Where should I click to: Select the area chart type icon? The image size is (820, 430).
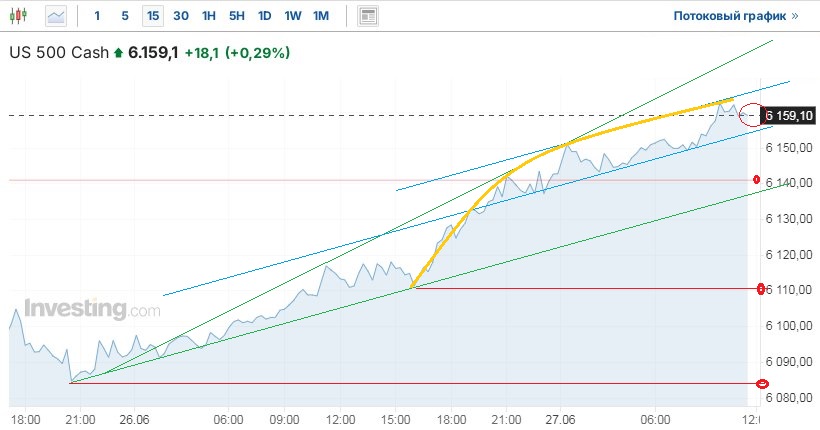click(x=57, y=16)
